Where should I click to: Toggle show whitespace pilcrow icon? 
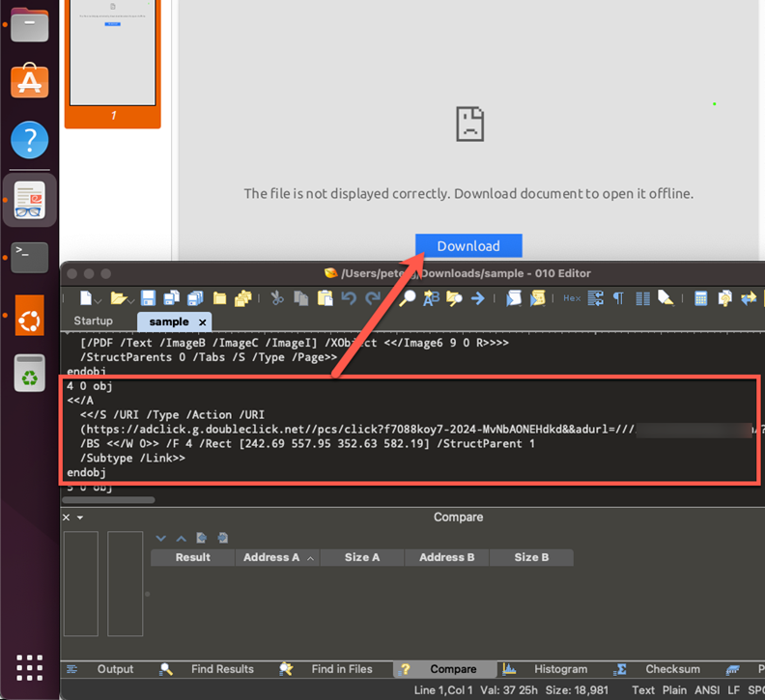point(618,298)
